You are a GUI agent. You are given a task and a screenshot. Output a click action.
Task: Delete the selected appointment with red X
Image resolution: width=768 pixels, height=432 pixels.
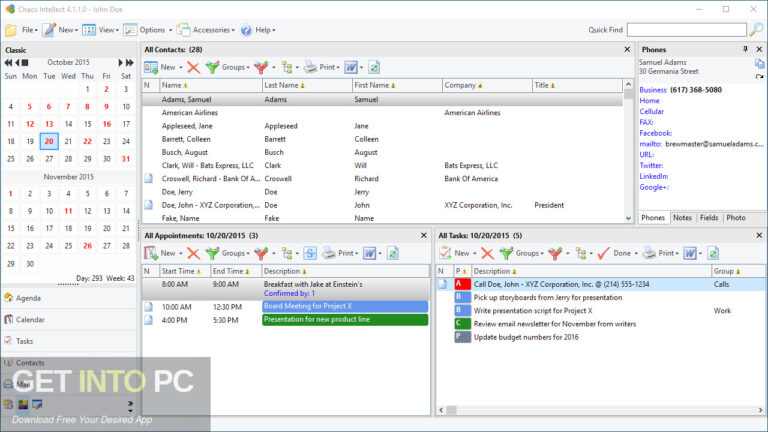pyautogui.click(x=193, y=253)
